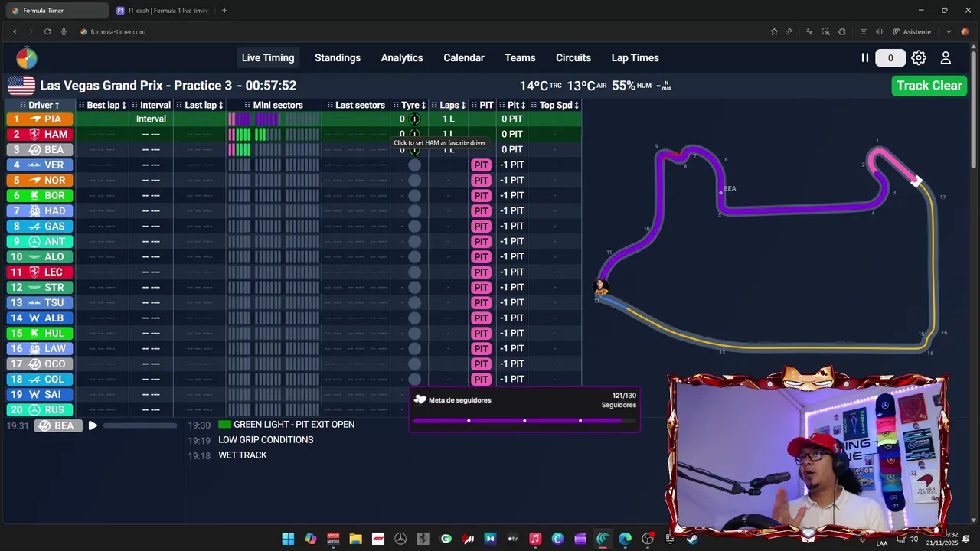Click the Formula-Timer logo icon
980x551 pixels.
click(x=27, y=58)
